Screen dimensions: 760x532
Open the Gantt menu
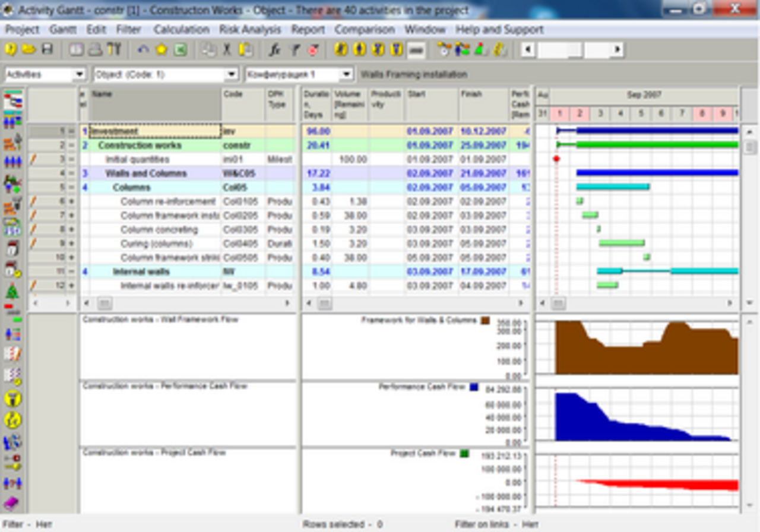[63, 29]
